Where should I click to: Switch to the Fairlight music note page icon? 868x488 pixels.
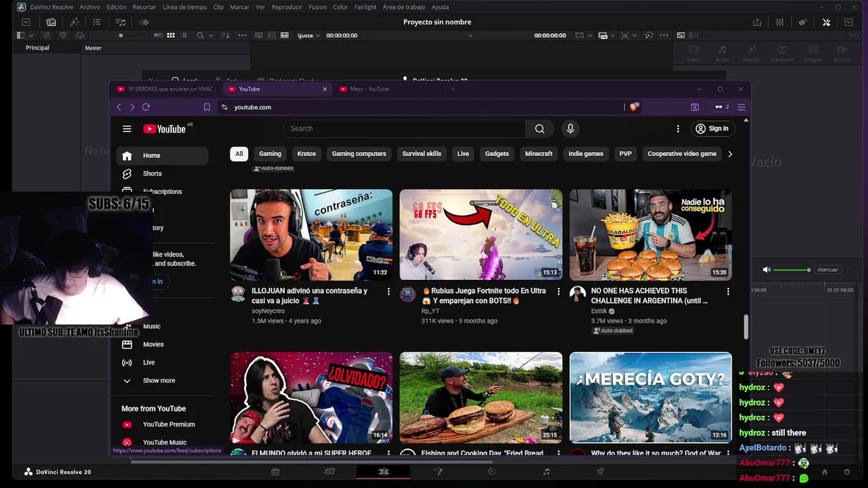click(x=546, y=472)
